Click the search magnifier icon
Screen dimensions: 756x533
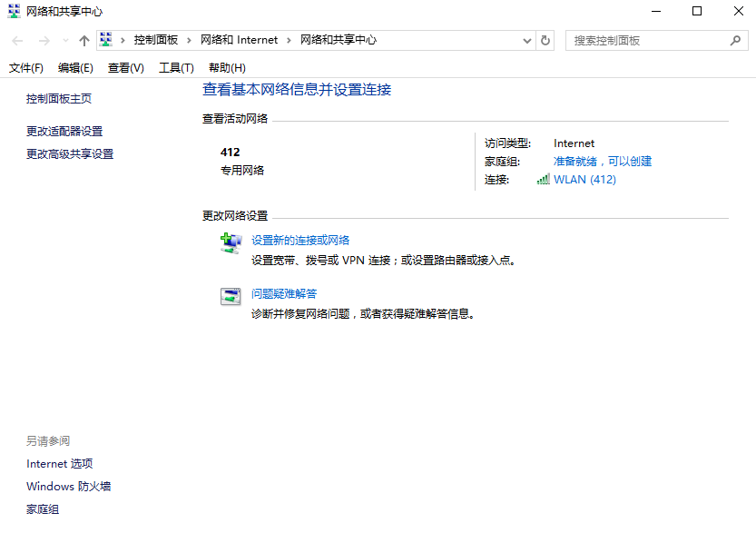735,41
